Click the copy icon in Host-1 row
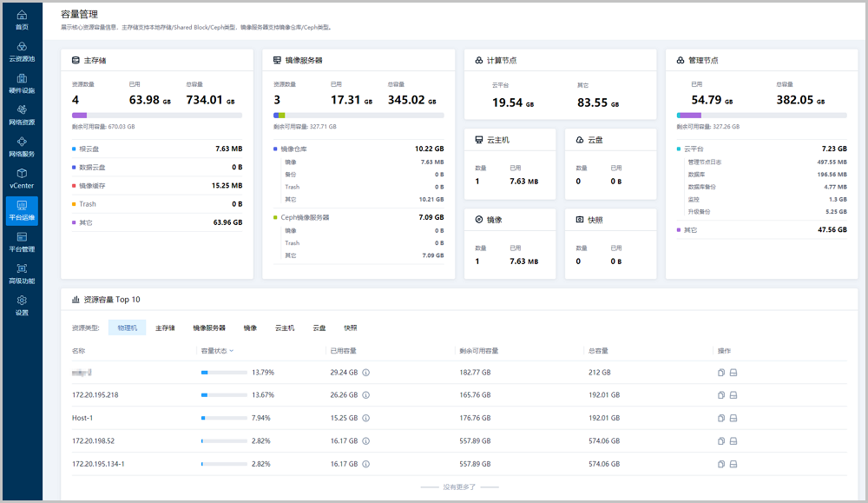 click(x=721, y=418)
